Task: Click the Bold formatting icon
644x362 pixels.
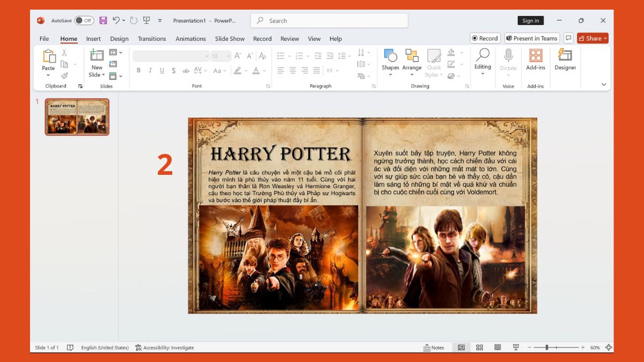Action: point(138,70)
